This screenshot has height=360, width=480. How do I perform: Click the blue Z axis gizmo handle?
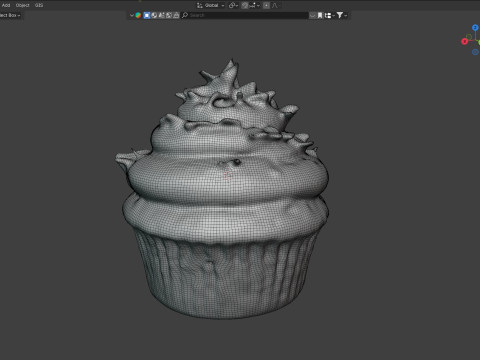click(475, 28)
